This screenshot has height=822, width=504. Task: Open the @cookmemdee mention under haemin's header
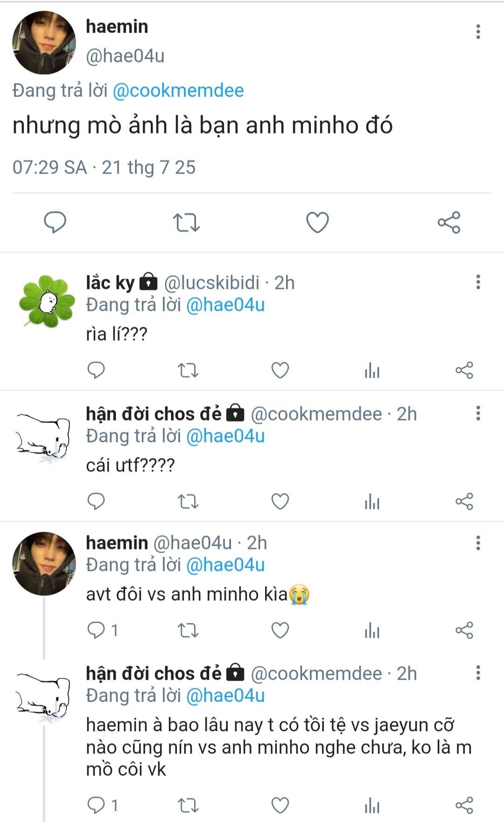(178, 91)
